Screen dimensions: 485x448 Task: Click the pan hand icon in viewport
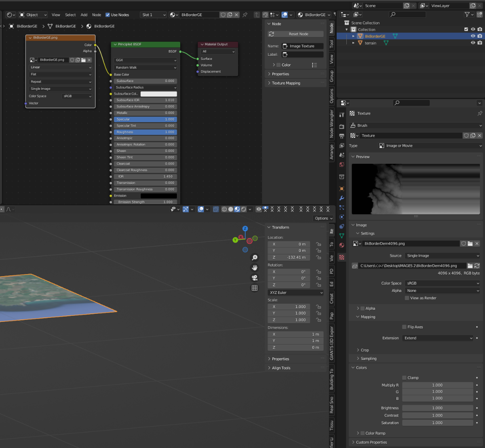[255, 268]
